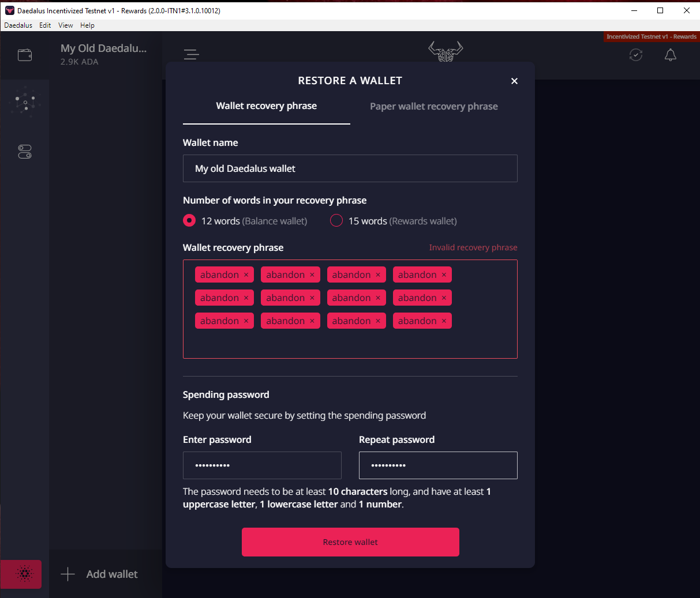Remove the first abandon word in row one
700x598 pixels.
click(246, 275)
